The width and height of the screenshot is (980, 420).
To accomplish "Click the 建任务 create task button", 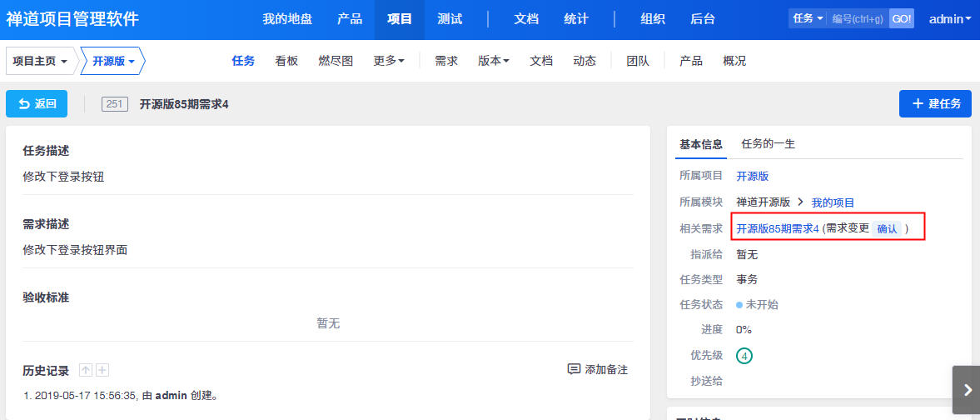I will click(936, 103).
